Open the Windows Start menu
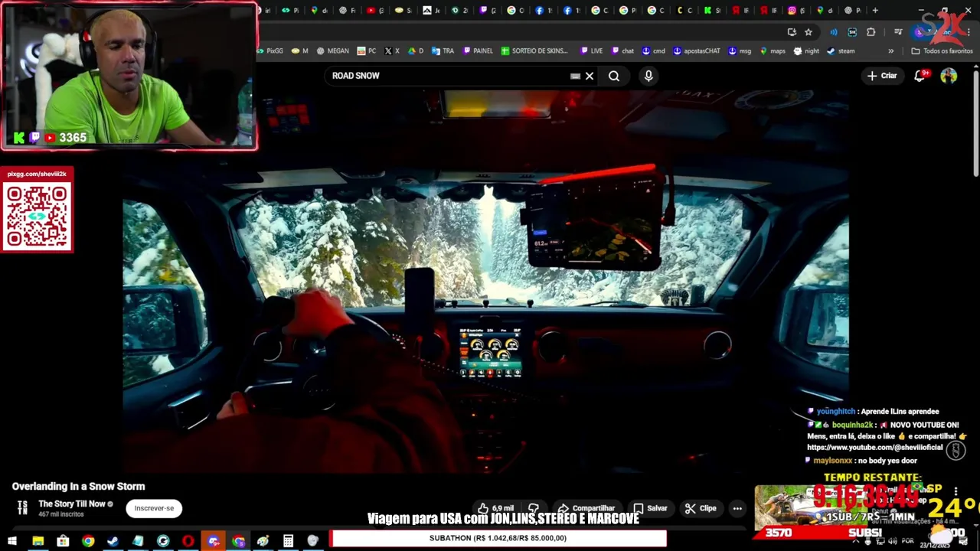This screenshot has height=551, width=980. (x=12, y=541)
